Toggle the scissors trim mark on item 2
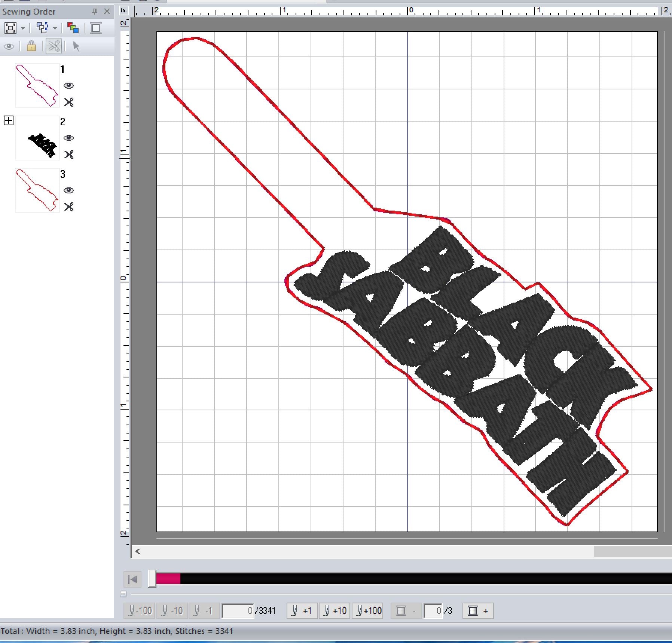Image resolution: width=672 pixels, height=643 pixels. coord(69,154)
